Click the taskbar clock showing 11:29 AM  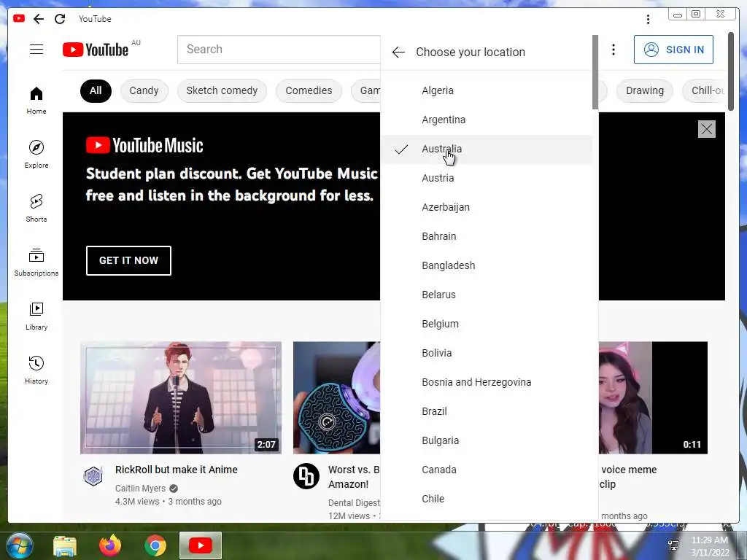coord(709,545)
